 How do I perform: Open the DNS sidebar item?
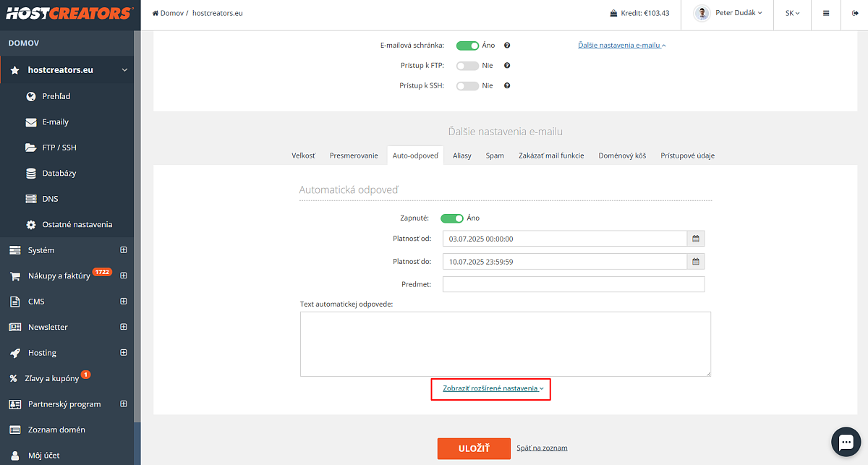(51, 199)
